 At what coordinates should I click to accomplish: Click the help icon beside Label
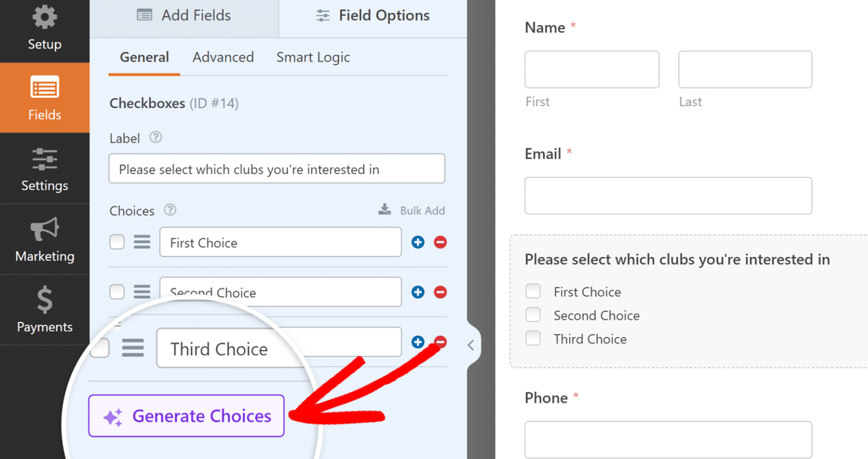155,137
